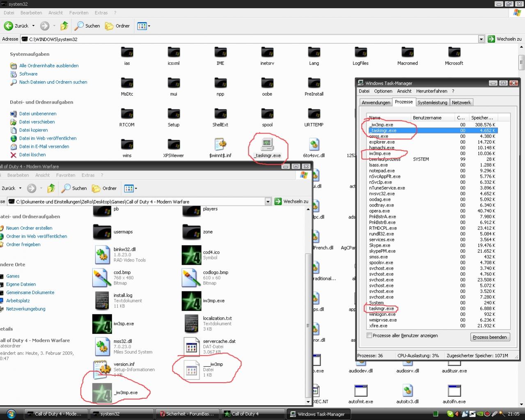Open the ias folder in system32
This screenshot has width=525, height=420.
pyautogui.click(x=127, y=53)
